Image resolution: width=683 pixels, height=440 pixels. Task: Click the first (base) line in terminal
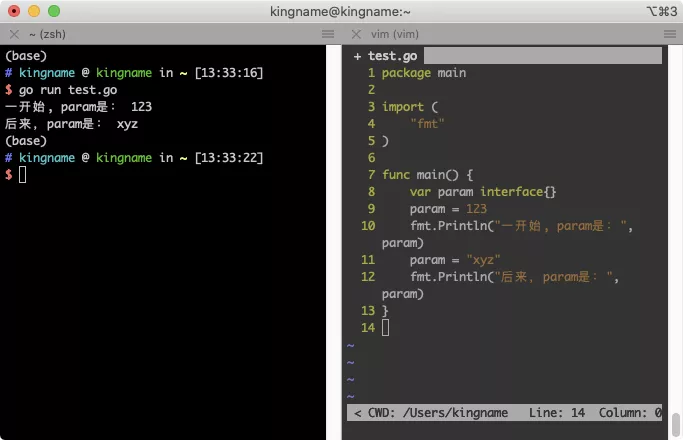26,56
